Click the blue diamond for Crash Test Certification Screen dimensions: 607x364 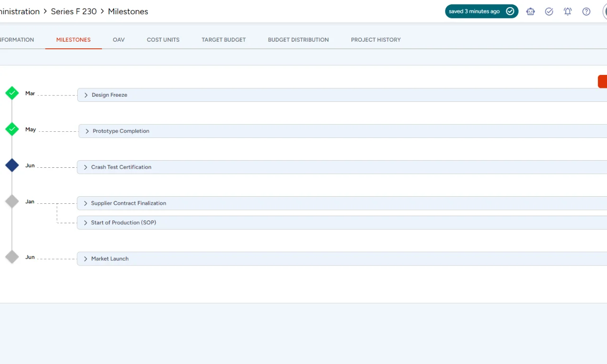click(12, 165)
